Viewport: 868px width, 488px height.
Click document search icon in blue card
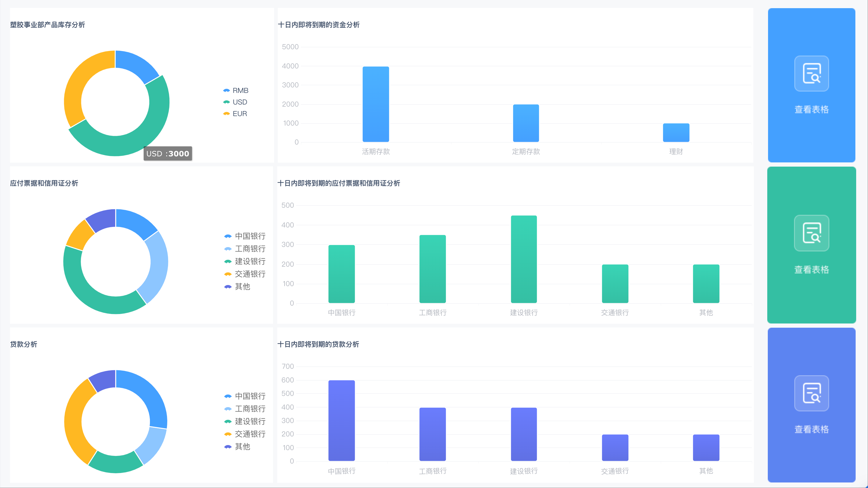[811, 73]
